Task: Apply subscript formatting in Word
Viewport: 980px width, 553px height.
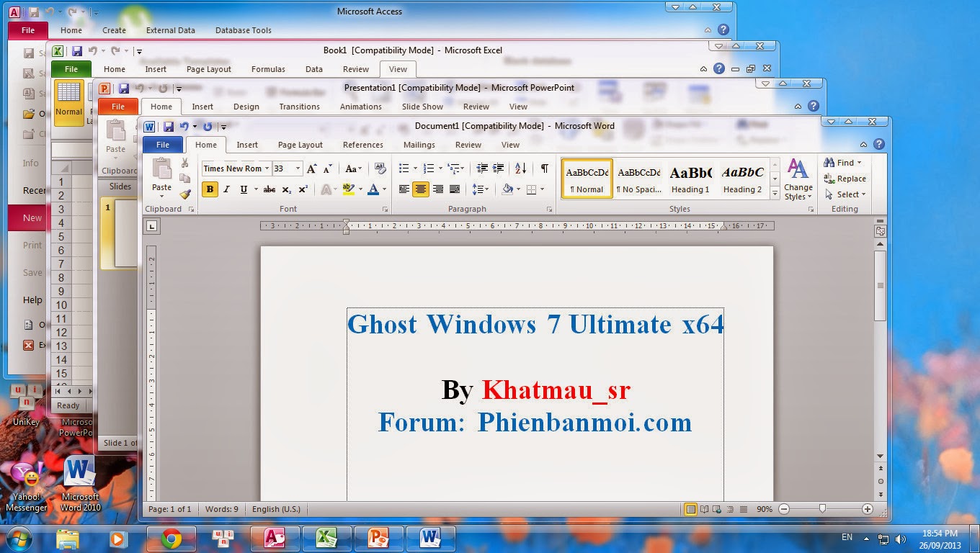Action: click(287, 189)
